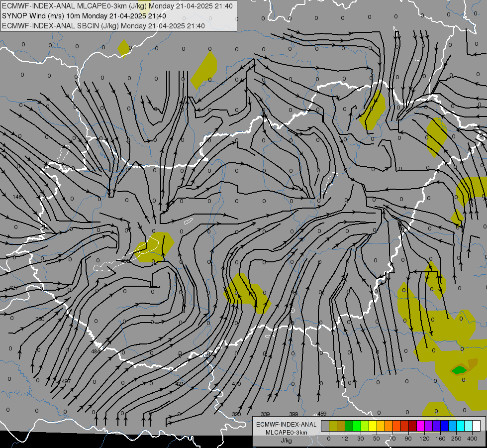Select the dark green legend swatch
This screenshot has height=448, width=487.
(349, 426)
